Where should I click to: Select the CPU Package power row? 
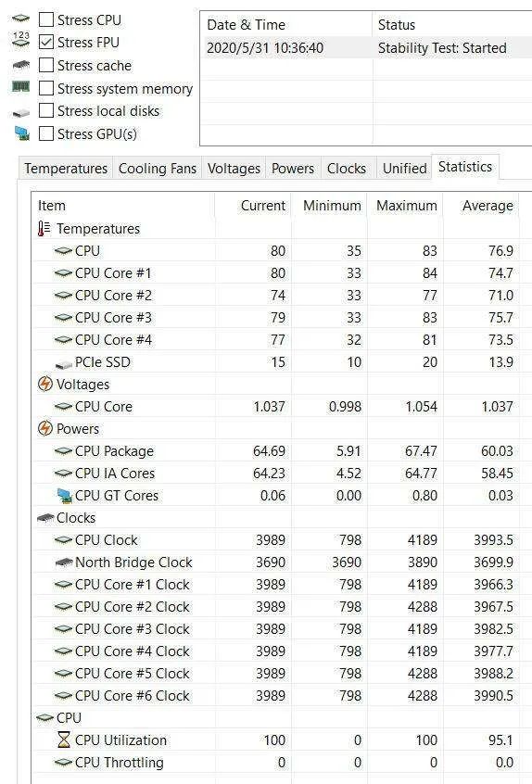(275, 451)
